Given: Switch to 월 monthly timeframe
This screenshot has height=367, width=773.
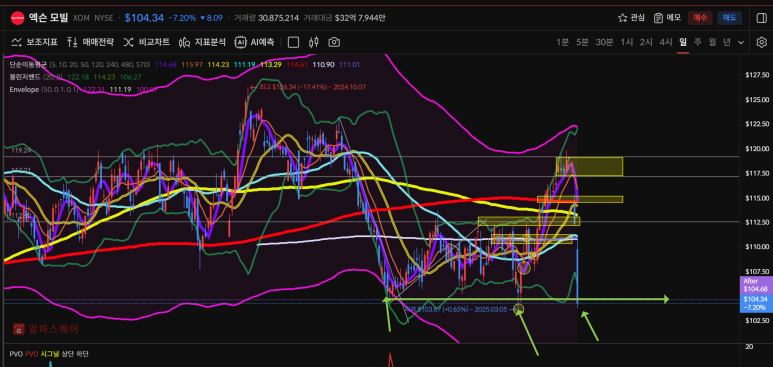Looking at the screenshot, I should click(x=712, y=42).
